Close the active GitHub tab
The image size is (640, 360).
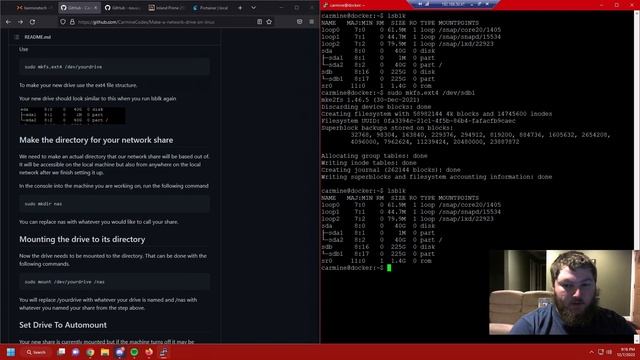(96, 8)
